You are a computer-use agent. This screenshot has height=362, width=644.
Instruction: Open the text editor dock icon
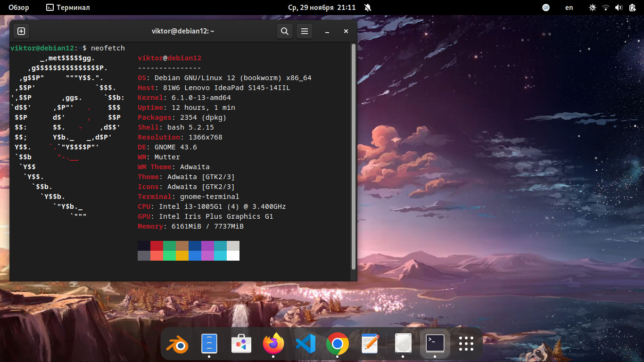click(x=370, y=344)
